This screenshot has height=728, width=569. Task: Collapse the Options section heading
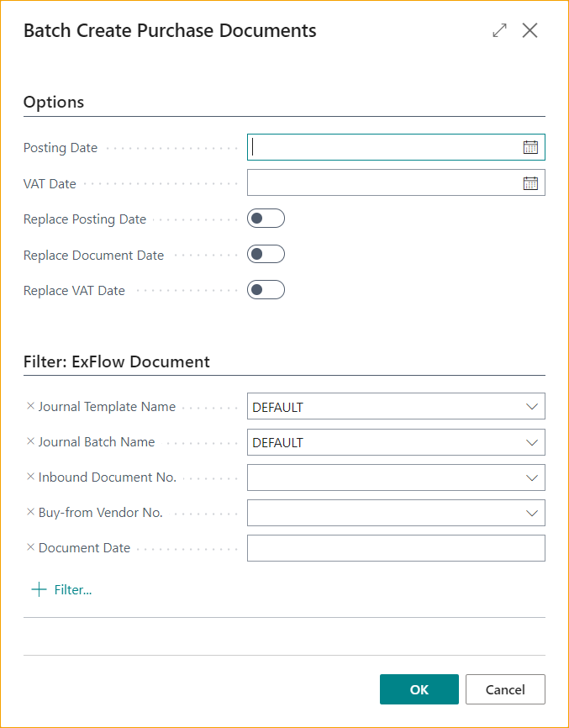[x=54, y=102]
